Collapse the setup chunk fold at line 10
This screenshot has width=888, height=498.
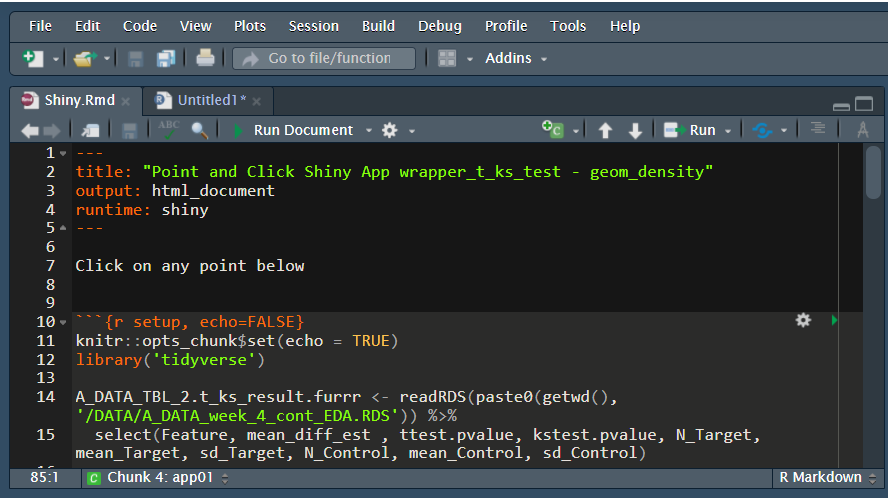coord(63,322)
